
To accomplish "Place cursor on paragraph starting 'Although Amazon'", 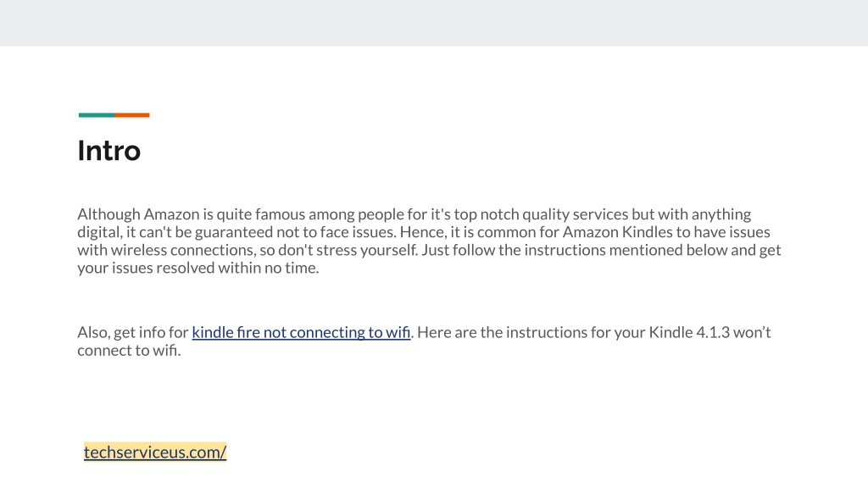I will [x=429, y=241].
